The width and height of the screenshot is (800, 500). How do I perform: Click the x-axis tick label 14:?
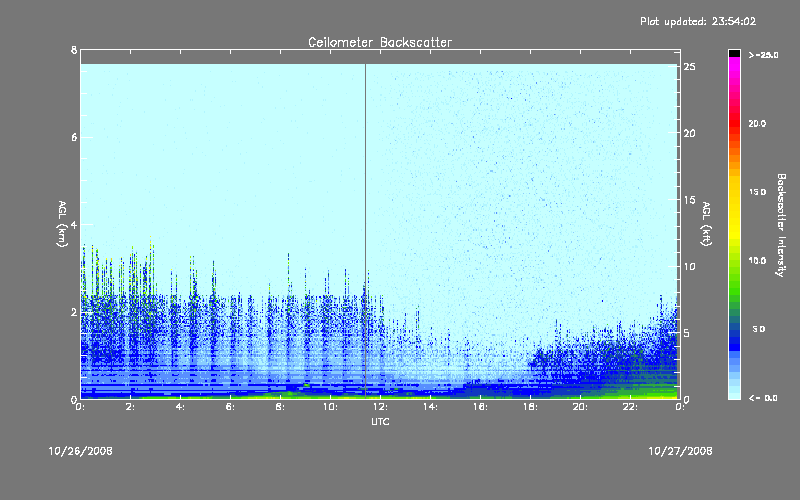[x=431, y=407]
